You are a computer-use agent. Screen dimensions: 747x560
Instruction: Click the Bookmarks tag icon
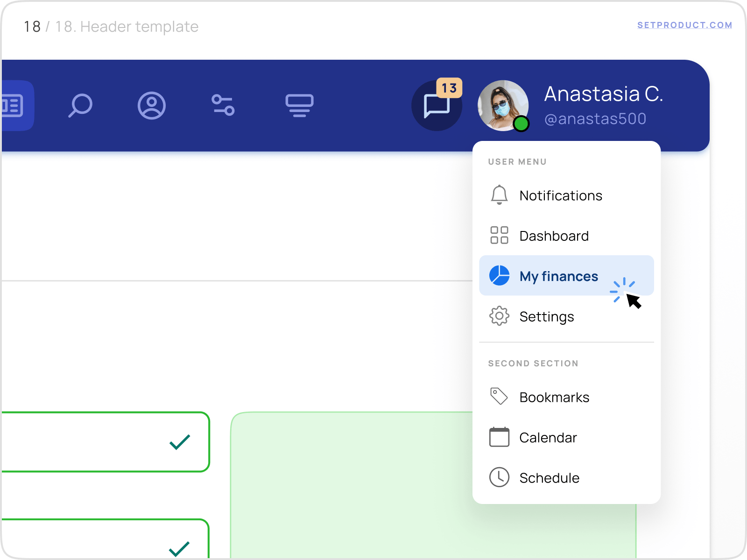point(499,396)
